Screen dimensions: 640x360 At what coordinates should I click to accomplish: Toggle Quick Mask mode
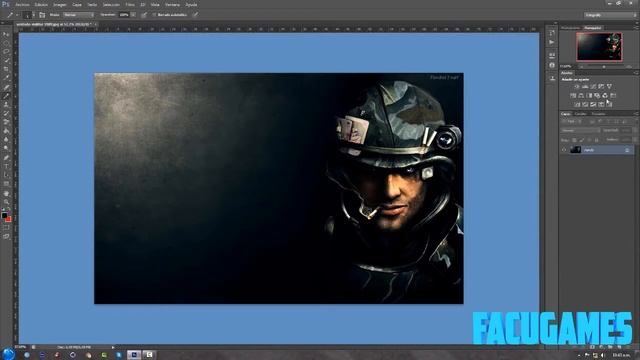coord(6,228)
